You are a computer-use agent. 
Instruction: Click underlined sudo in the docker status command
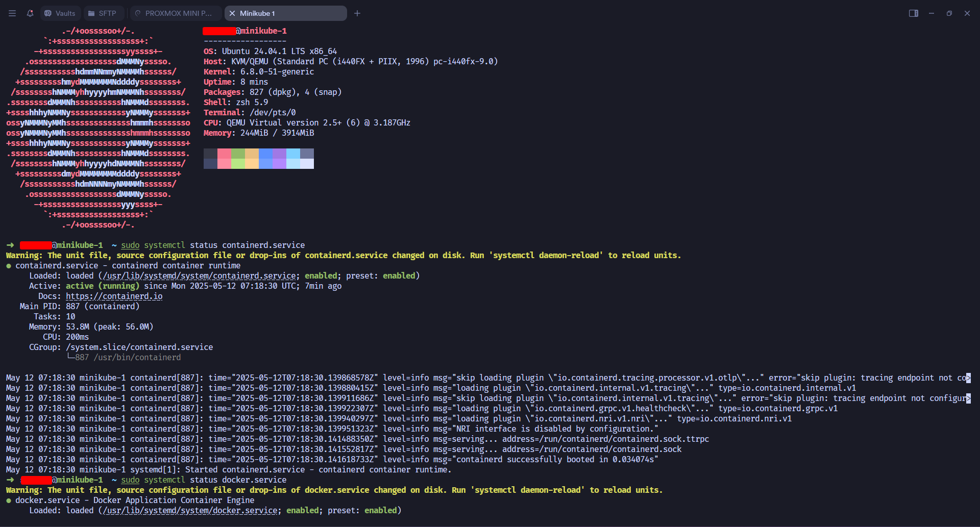coord(130,480)
